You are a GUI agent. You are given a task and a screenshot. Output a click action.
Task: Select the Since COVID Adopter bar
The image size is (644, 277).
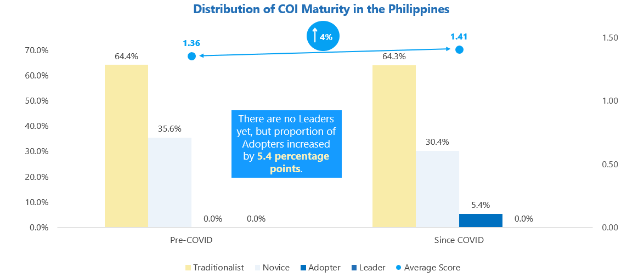481,221
